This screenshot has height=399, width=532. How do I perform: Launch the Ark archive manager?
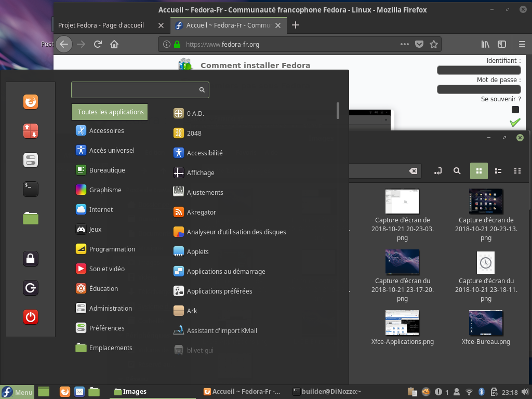point(185,311)
